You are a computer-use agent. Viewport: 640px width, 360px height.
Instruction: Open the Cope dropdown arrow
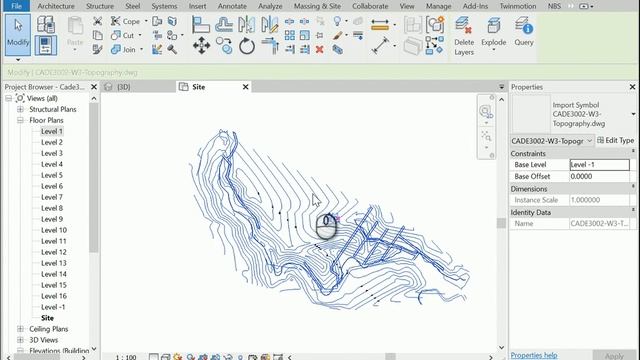tap(146, 21)
